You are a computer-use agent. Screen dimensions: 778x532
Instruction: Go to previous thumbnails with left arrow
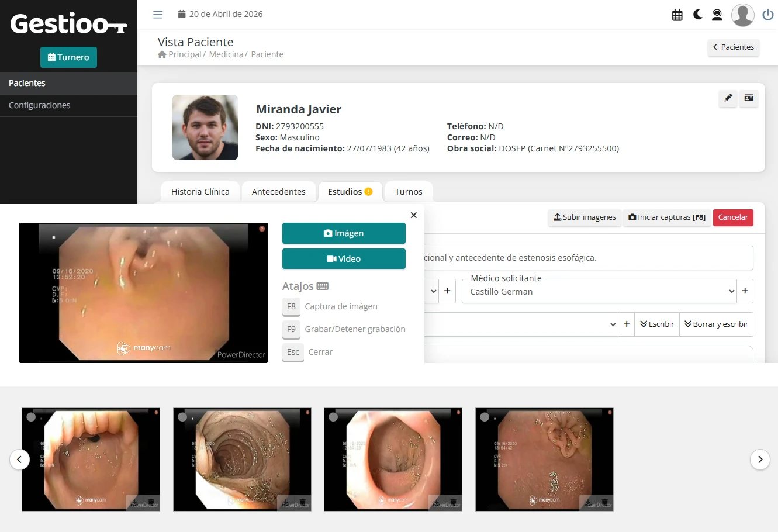[x=19, y=460]
